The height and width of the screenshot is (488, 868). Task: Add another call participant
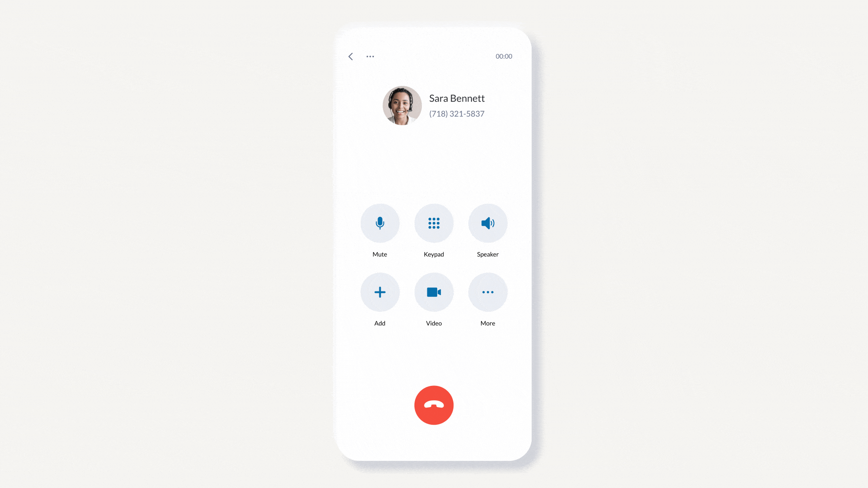point(380,292)
